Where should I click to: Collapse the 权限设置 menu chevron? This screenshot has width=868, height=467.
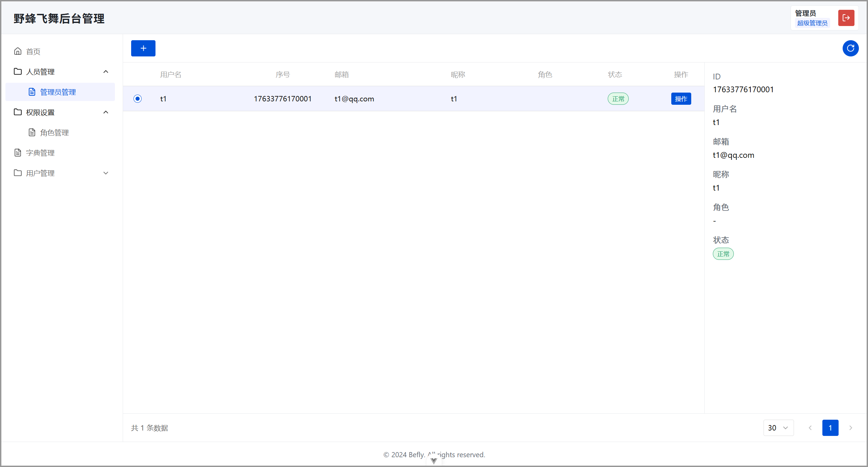[106, 112]
